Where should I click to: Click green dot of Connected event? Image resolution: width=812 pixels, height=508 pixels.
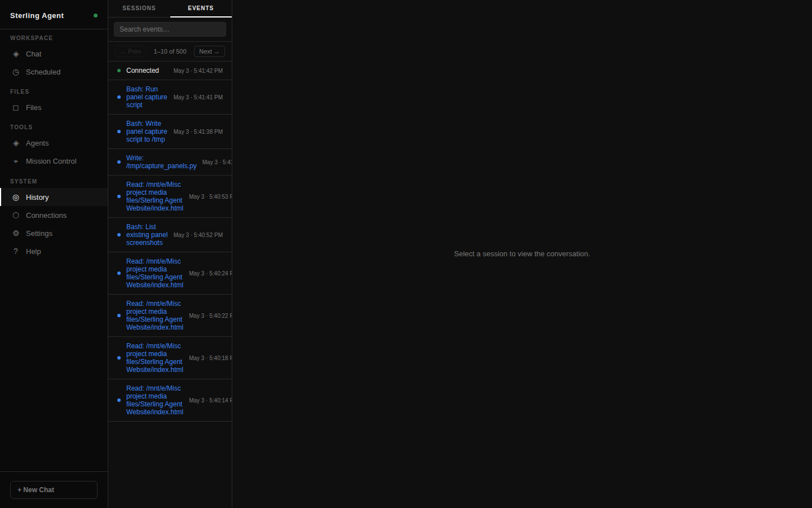pos(119,71)
